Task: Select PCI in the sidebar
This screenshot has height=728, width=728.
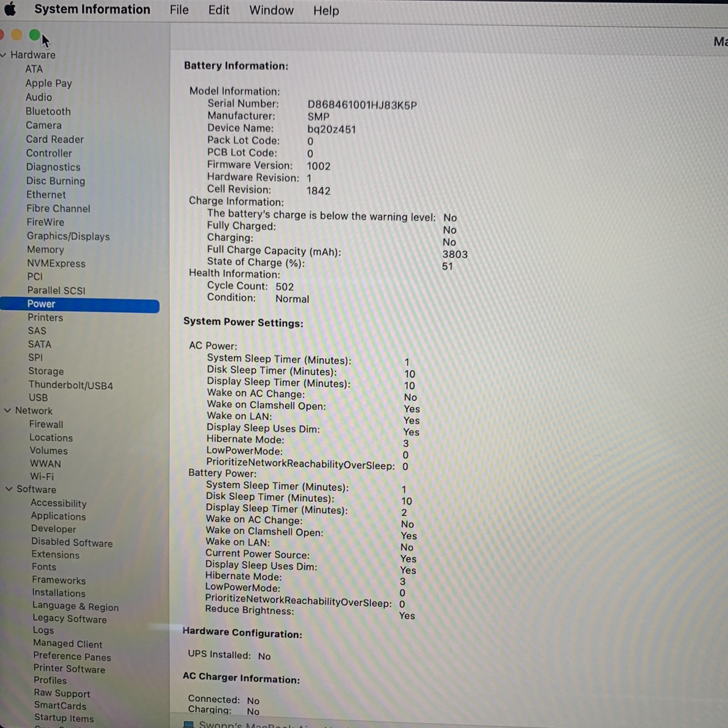Action: tap(35, 276)
